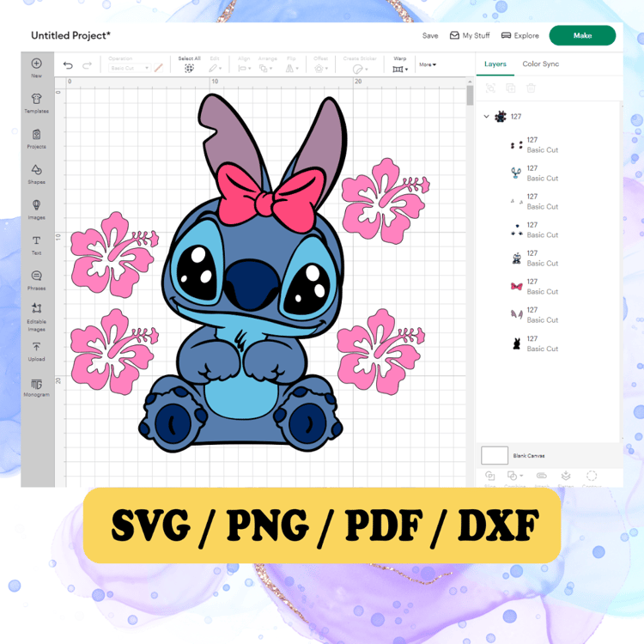Click the green Make button

(x=582, y=36)
